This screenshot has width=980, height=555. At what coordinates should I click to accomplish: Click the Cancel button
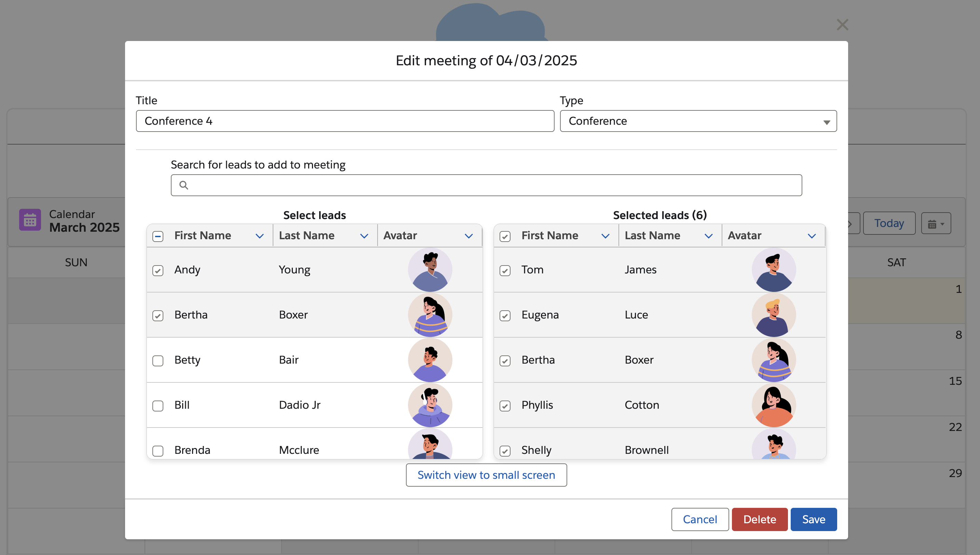(x=700, y=519)
